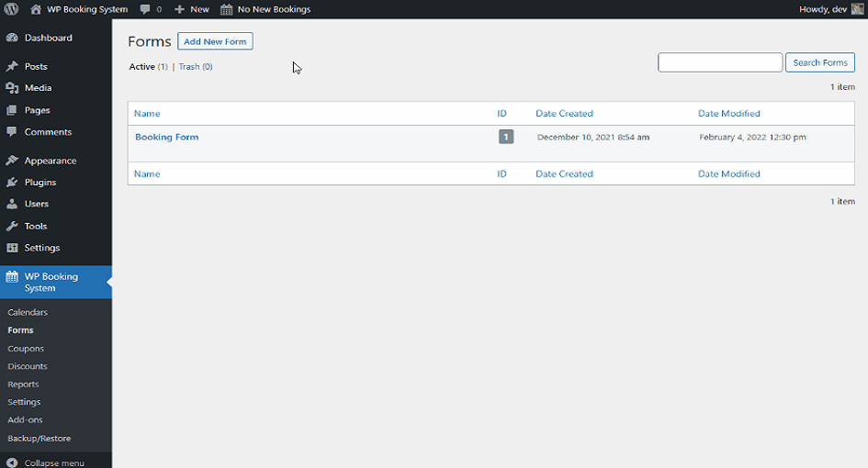868x468 pixels.
Task: Sort by Date Created in header
Action: pyautogui.click(x=564, y=114)
